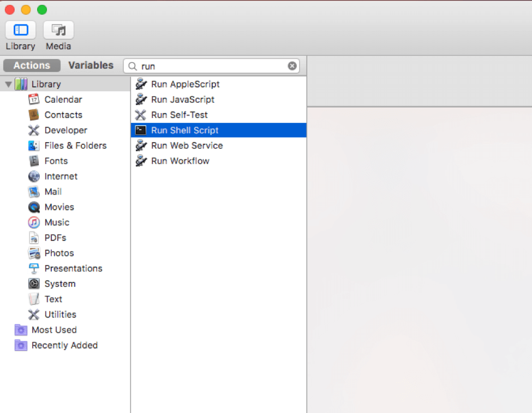Click the Run Shell Script terminal icon
532x413 pixels.
click(x=140, y=130)
